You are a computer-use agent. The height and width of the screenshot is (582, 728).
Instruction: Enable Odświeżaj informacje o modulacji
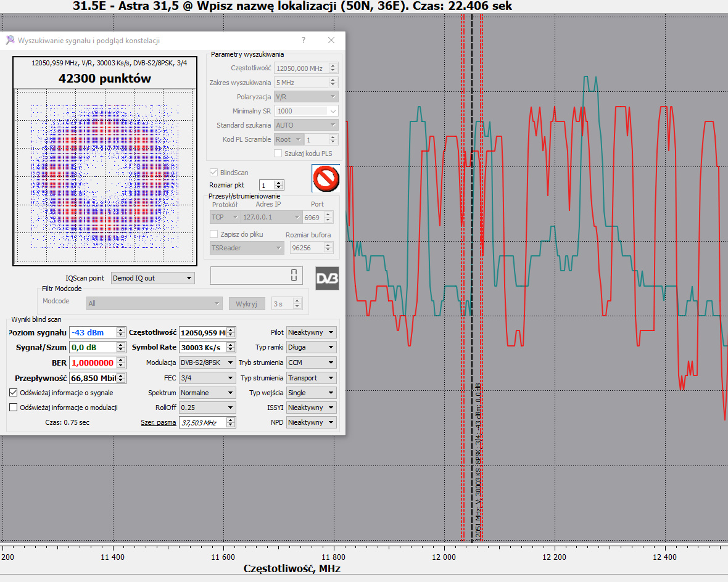coord(14,408)
